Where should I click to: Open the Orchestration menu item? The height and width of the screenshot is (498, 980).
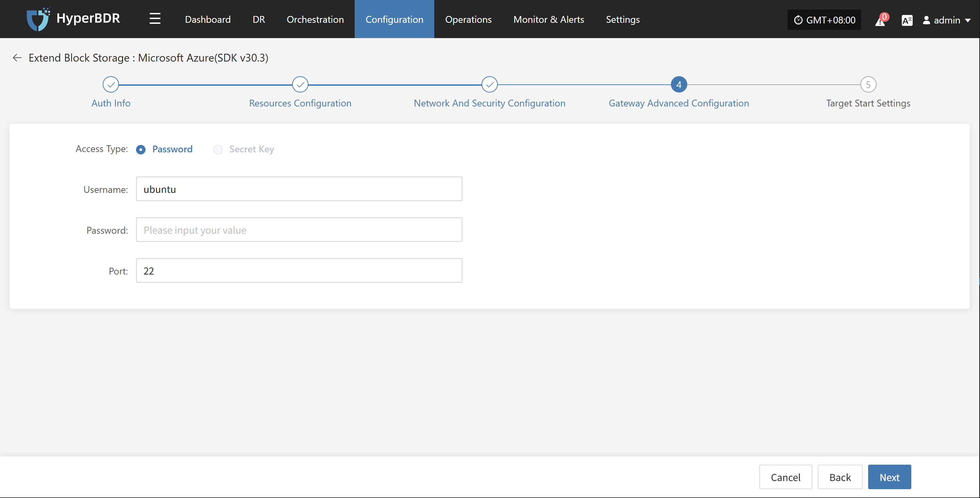click(315, 19)
